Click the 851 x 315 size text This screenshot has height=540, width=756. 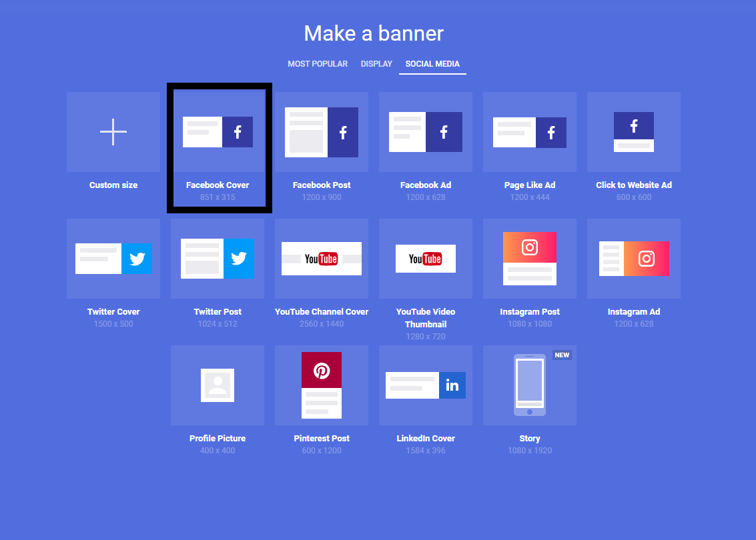pos(218,197)
